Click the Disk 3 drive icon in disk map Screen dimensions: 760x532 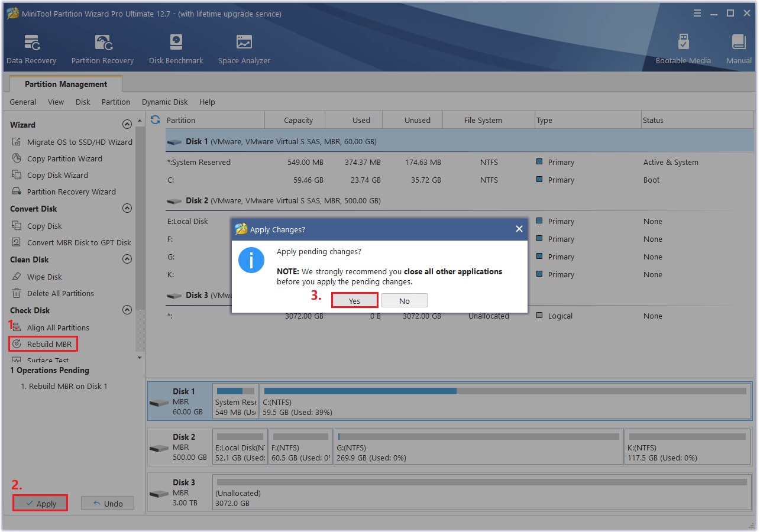[x=159, y=494]
